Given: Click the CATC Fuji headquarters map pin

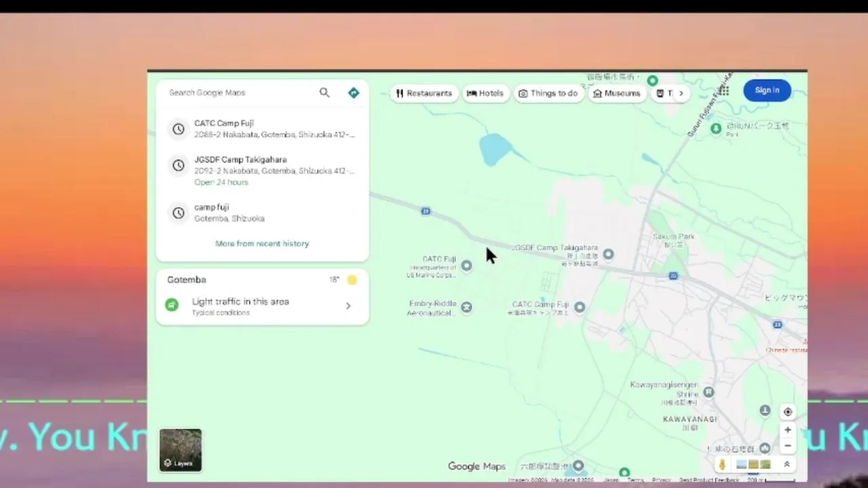Looking at the screenshot, I should coord(467,266).
